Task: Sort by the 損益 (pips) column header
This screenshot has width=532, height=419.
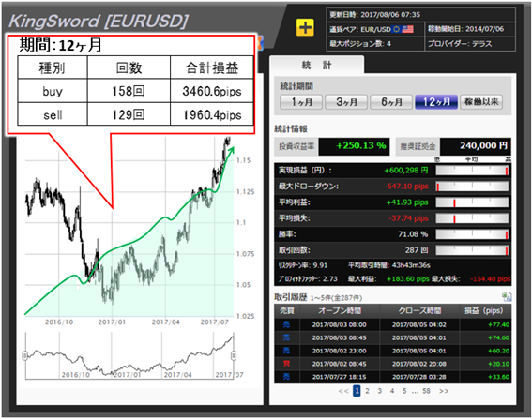Action: pos(485,310)
